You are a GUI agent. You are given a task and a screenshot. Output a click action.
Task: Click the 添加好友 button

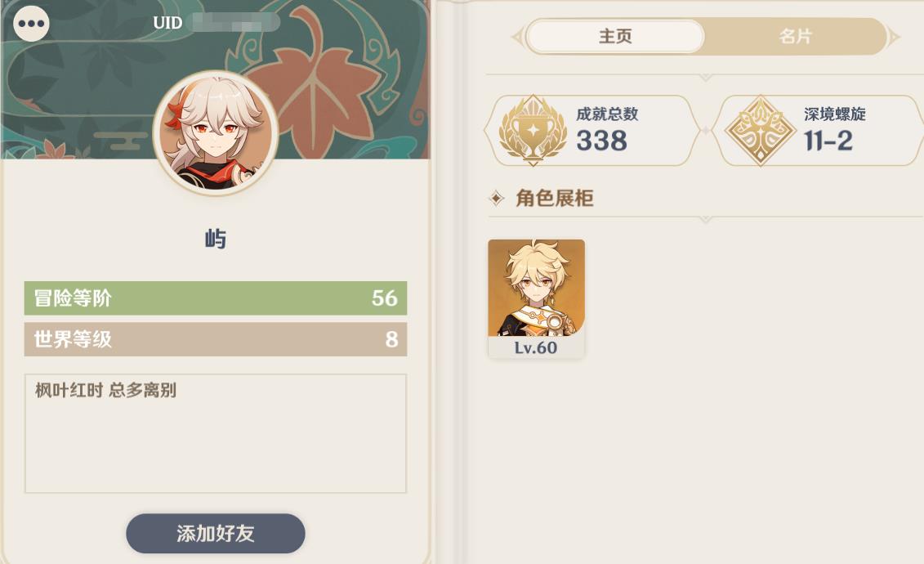[216, 534]
